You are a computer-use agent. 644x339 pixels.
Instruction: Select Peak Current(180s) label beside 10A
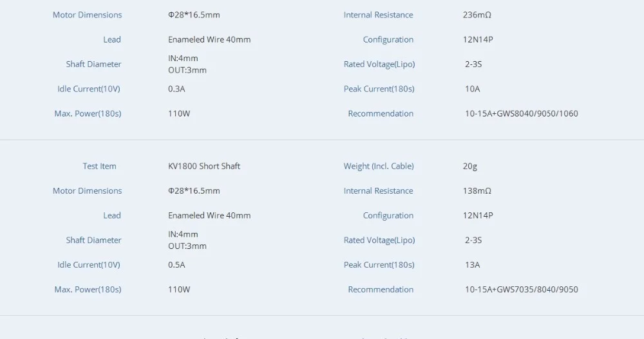[x=379, y=89]
